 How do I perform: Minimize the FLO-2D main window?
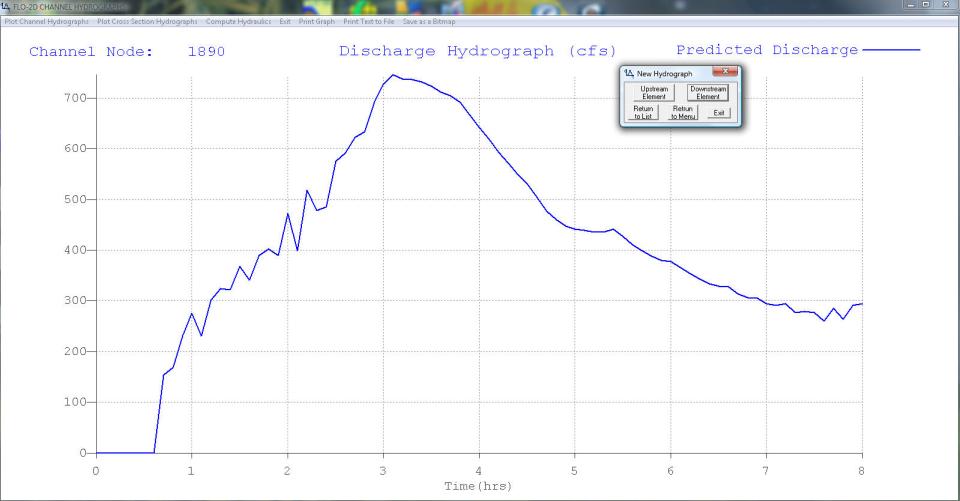pyautogui.click(x=911, y=6)
